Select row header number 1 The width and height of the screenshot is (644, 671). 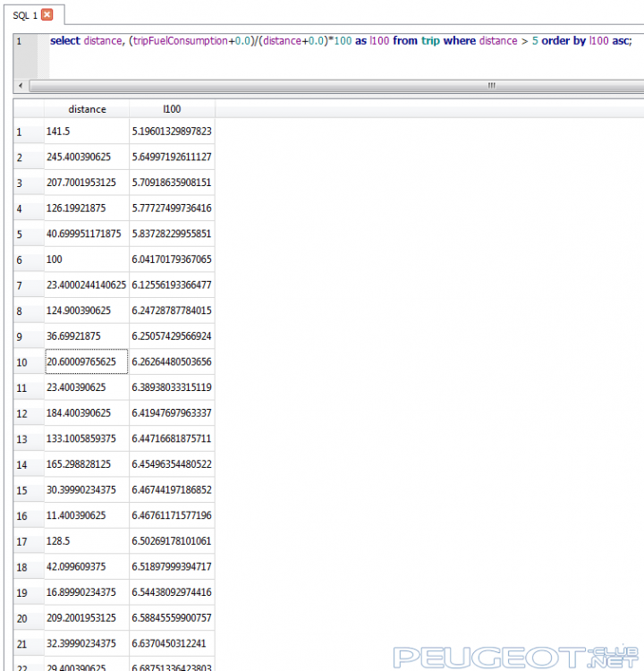pyautogui.click(x=29, y=132)
